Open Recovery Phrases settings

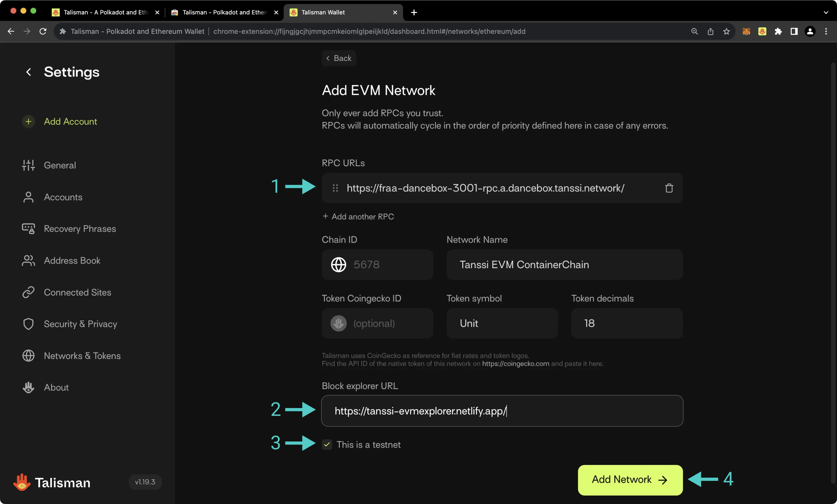click(80, 229)
